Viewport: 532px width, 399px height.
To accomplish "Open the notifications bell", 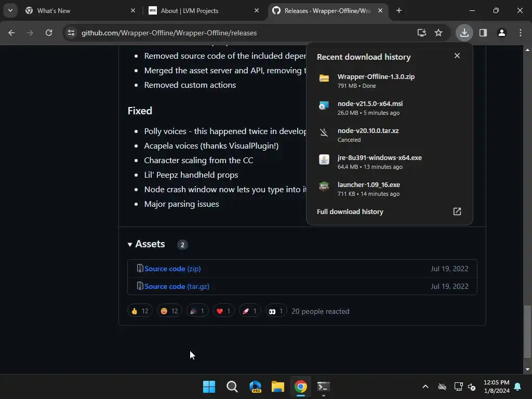I will [x=518, y=387].
